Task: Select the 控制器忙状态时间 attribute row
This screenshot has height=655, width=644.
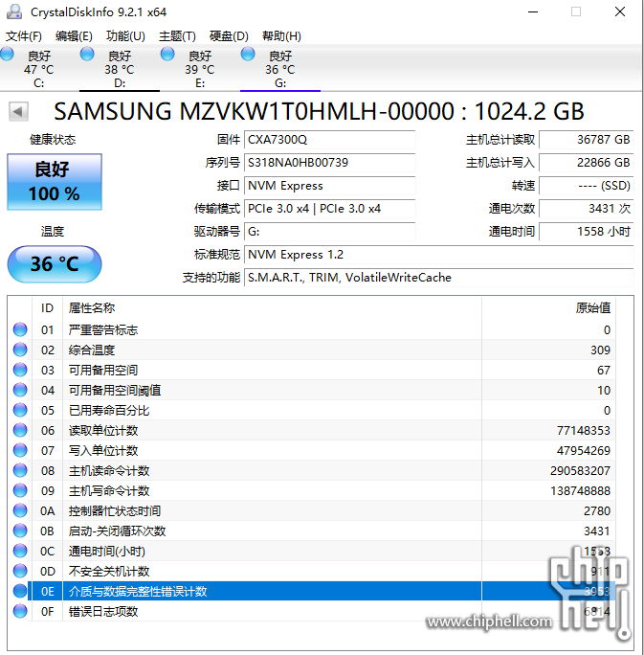Action: [x=311, y=511]
